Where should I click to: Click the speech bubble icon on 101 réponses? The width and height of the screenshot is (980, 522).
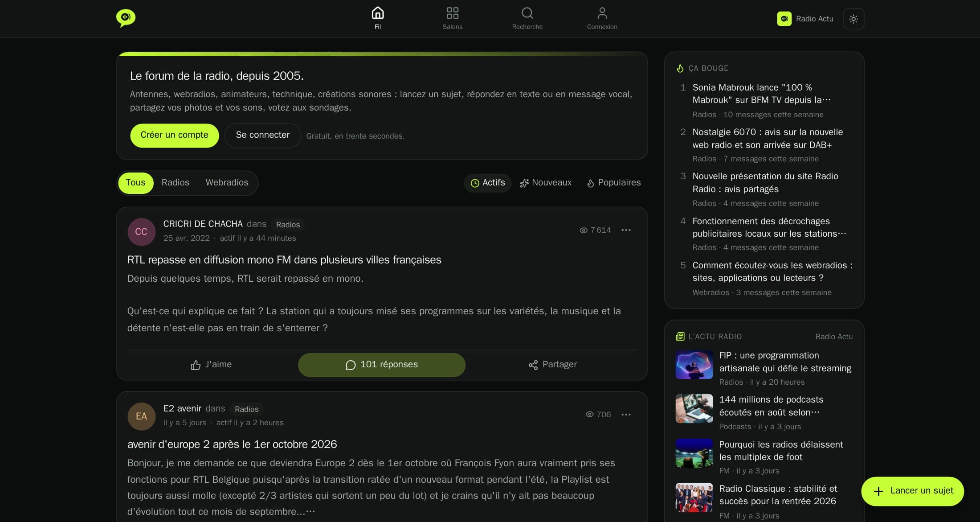pos(351,365)
